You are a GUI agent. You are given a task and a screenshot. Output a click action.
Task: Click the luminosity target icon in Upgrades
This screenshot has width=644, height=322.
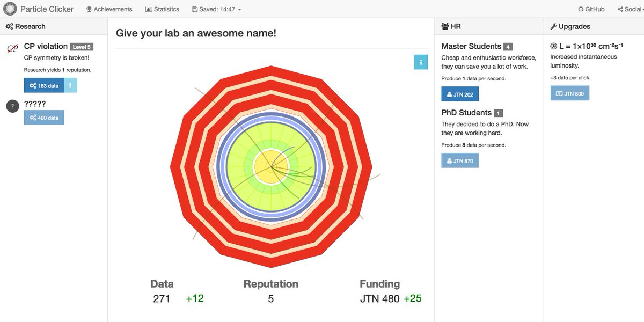tap(554, 47)
